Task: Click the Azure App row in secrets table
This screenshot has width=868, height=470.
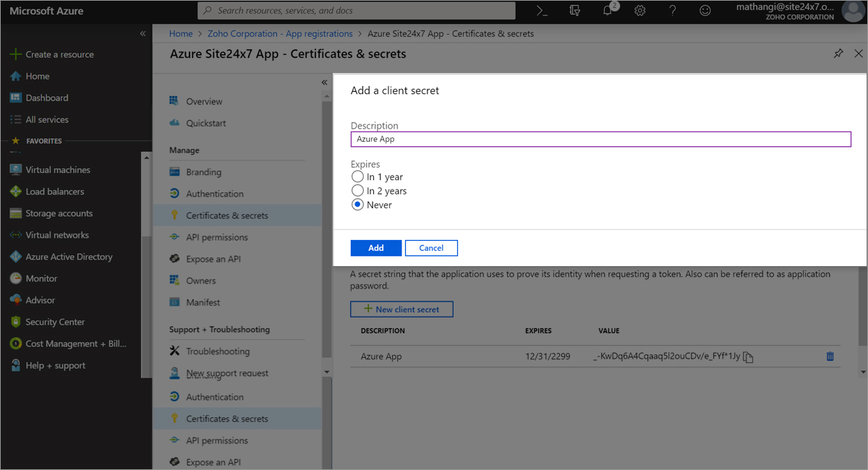Action: [595, 356]
